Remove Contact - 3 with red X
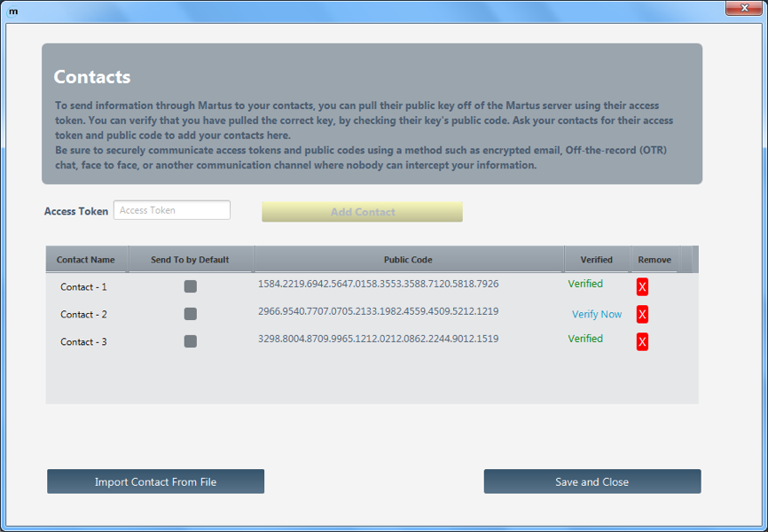768x532 pixels. coord(642,342)
